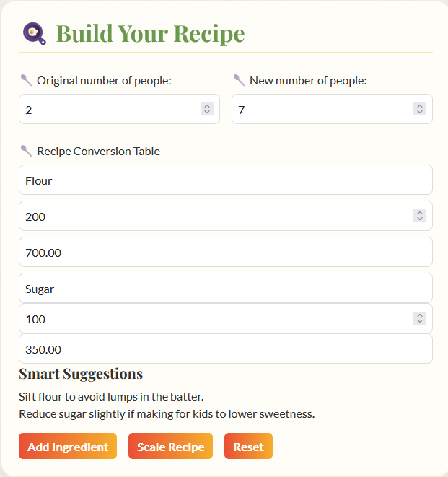Click the spoon icon beside Recipe Conversion Table
448x477 pixels.
(26, 151)
